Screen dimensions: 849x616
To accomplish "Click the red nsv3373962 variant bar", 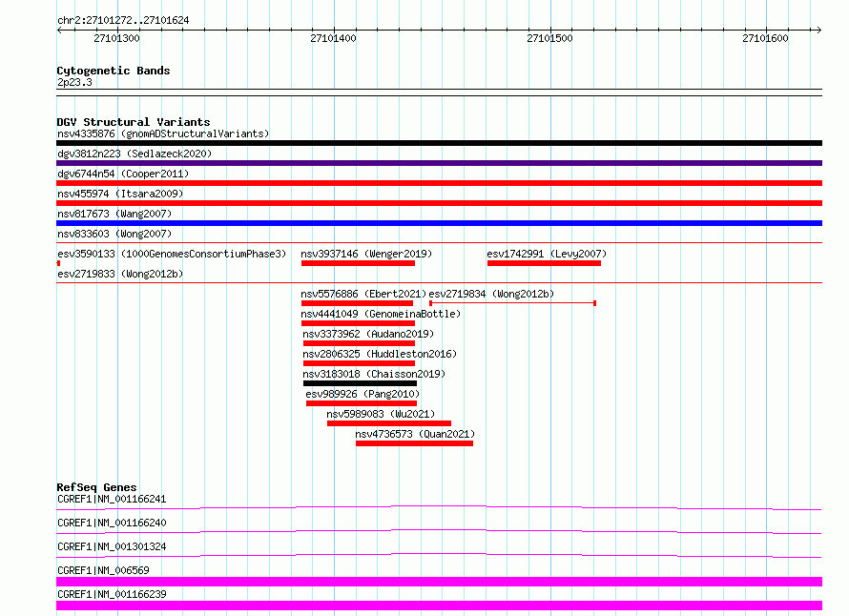I will pyautogui.click(x=359, y=343).
